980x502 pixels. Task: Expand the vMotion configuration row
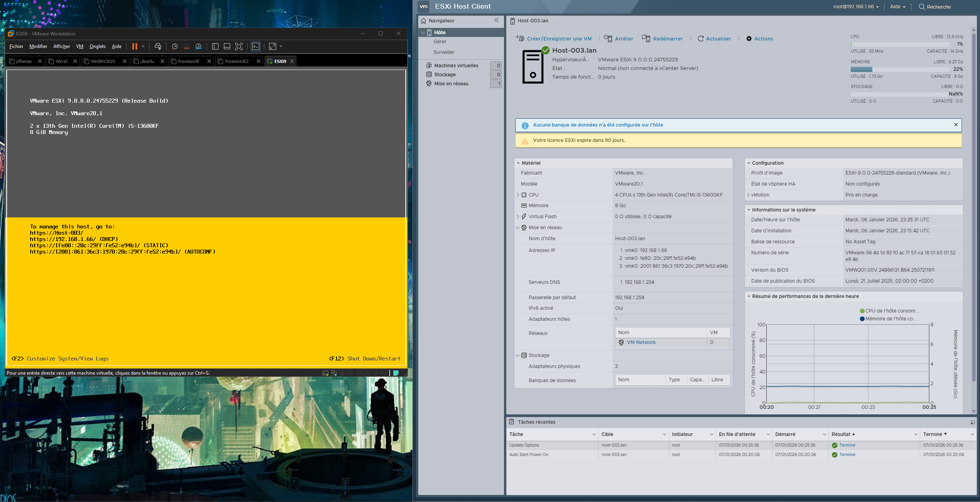[x=748, y=195]
